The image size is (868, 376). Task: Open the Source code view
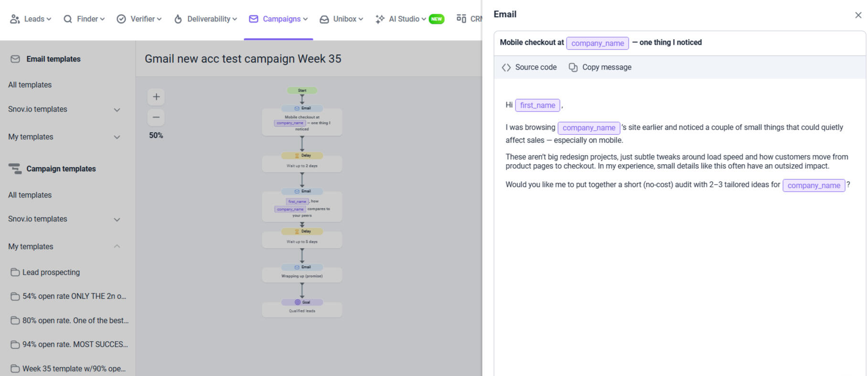tap(529, 67)
